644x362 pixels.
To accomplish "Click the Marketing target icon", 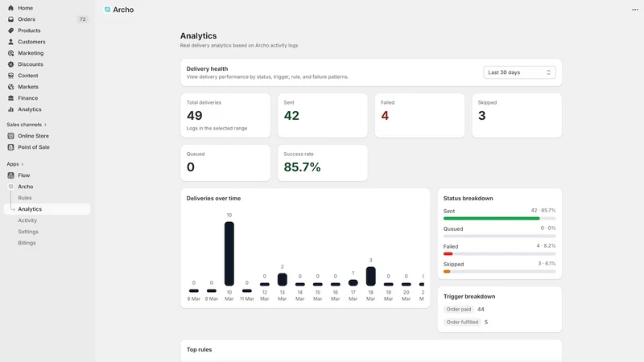I will point(10,53).
